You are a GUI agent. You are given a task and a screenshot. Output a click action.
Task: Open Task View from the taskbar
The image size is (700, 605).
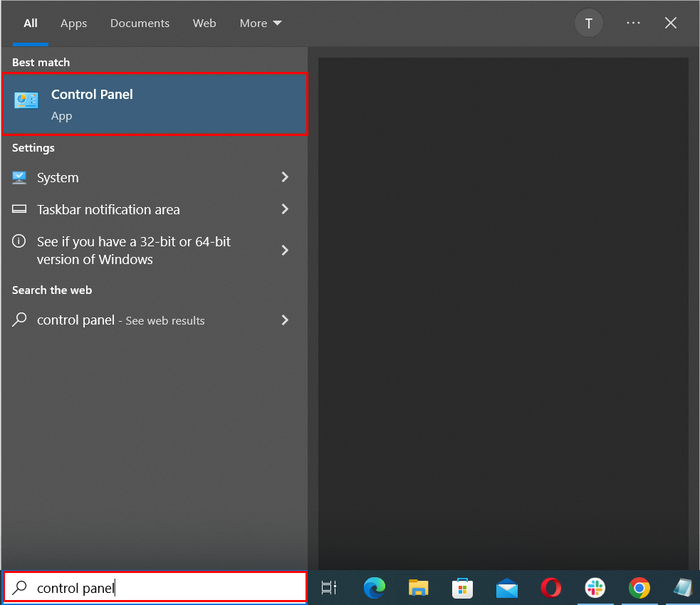[x=328, y=588]
